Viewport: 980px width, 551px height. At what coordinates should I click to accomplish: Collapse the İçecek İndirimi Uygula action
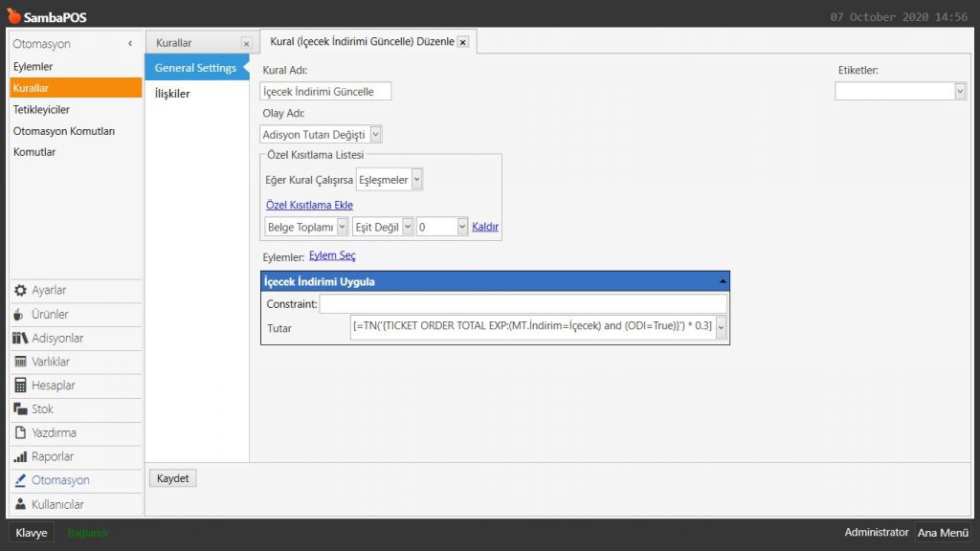point(723,281)
